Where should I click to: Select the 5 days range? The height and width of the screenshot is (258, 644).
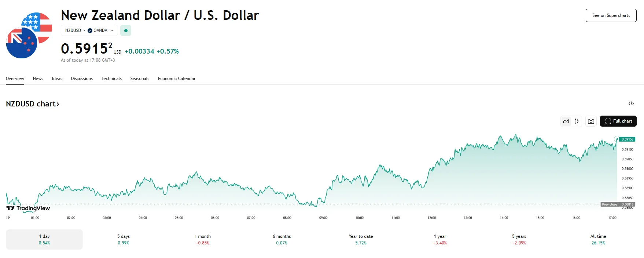(124, 239)
